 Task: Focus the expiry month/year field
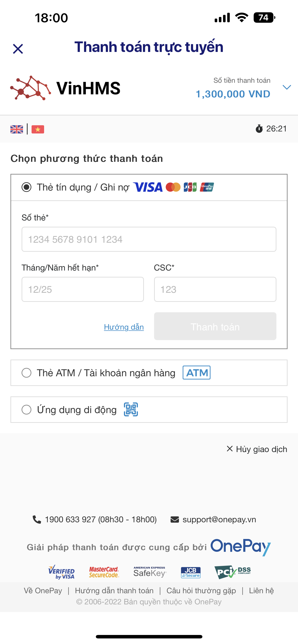(83, 289)
